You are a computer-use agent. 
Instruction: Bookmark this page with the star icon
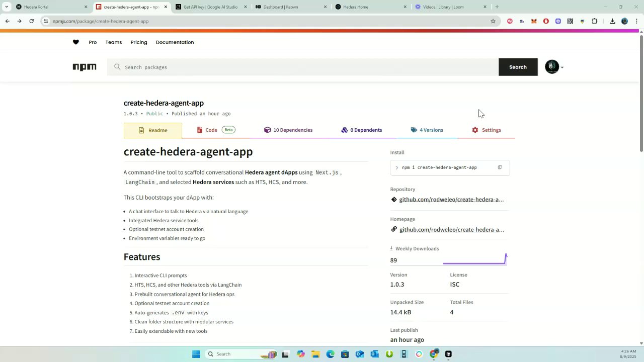pos(493,21)
